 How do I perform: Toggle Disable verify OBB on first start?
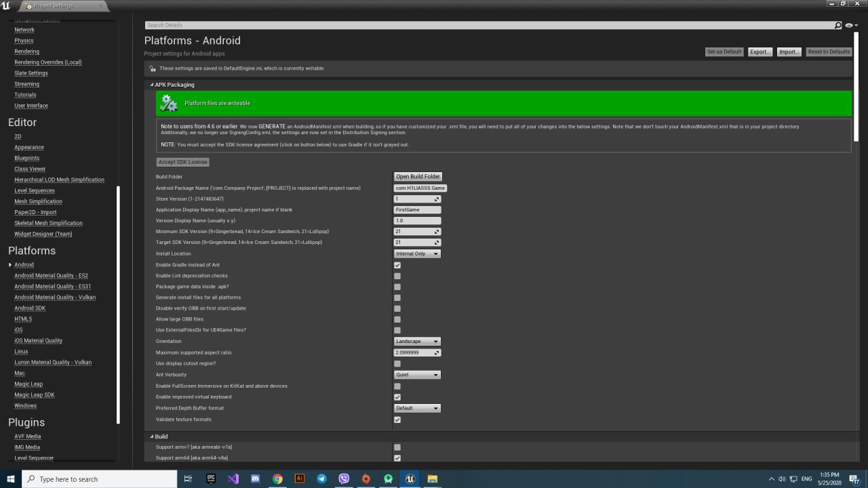(397, 308)
